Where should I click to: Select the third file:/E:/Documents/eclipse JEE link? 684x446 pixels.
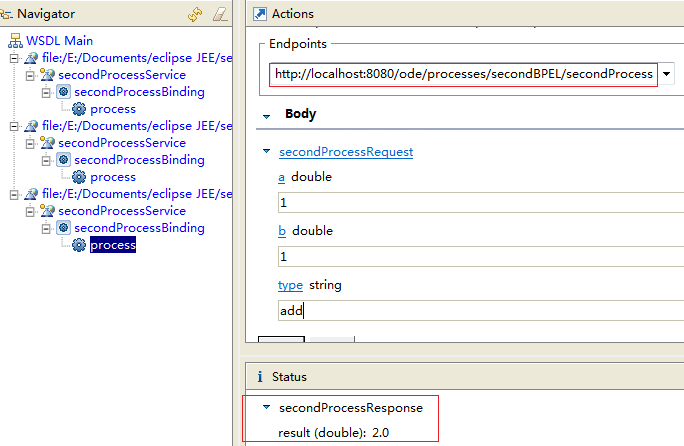click(x=137, y=194)
